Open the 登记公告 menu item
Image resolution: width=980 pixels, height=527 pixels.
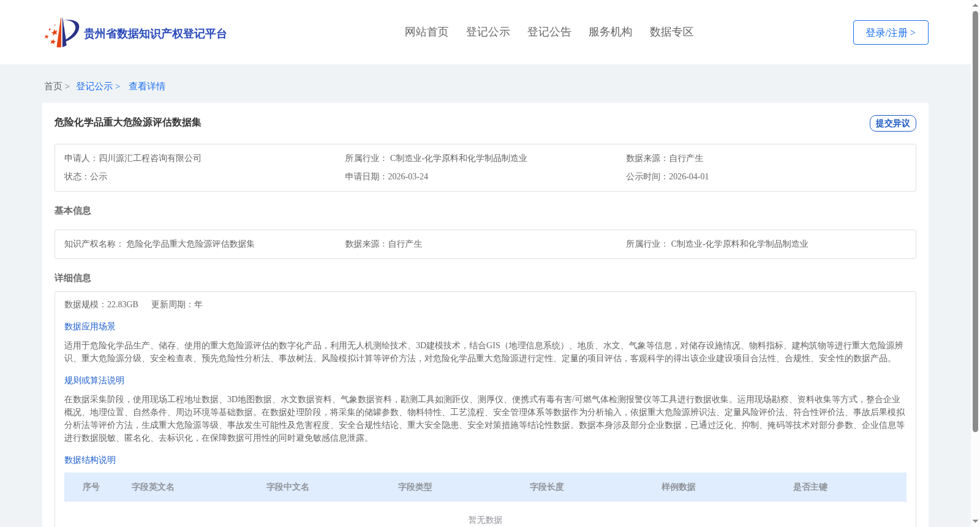549,32
